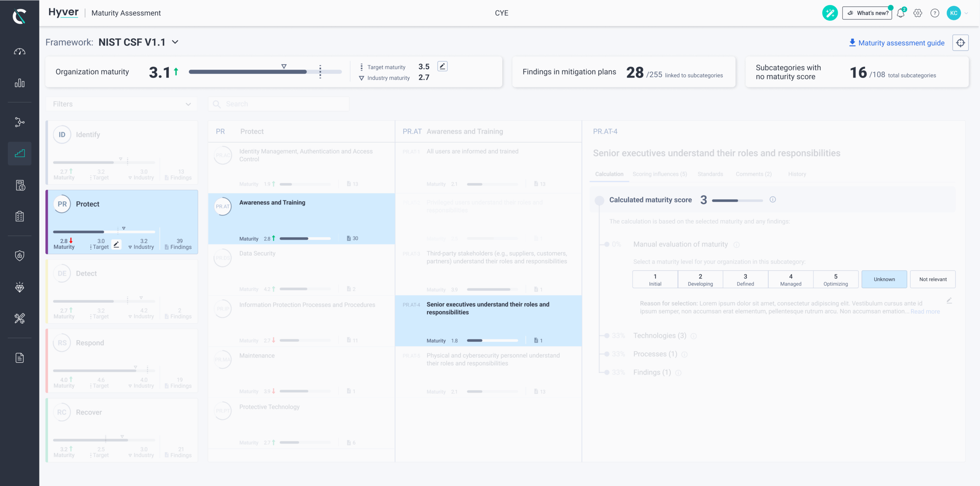Open the dashboard gauge icon in the sidebar
This screenshot has width=980, height=486.
click(x=20, y=52)
